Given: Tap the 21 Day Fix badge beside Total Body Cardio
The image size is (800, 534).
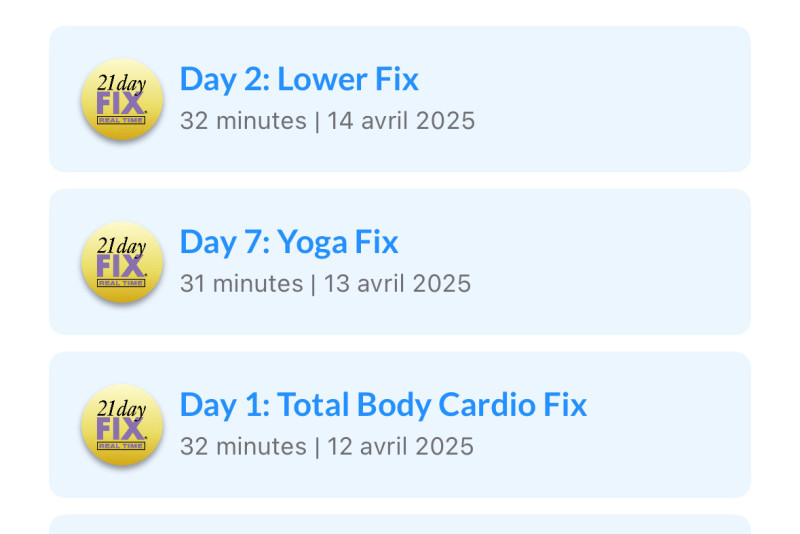Looking at the screenshot, I should (122, 424).
